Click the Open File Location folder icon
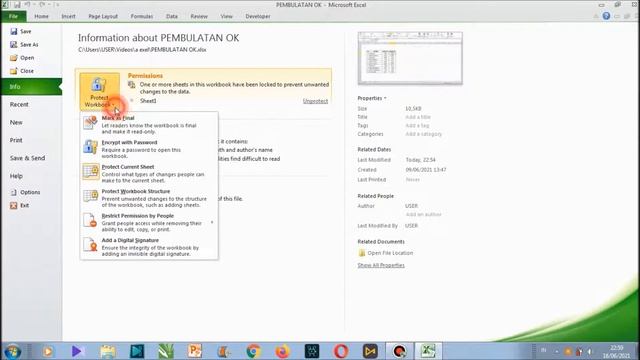This screenshot has height=360, width=640. point(362,253)
